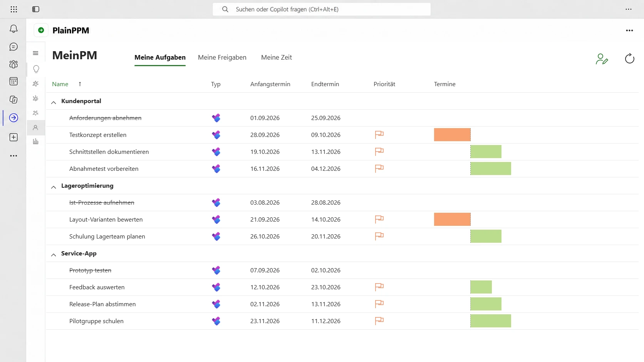Click the priority flag for Pilotgruppe schulen
This screenshot has width=644, height=362.
379,321
